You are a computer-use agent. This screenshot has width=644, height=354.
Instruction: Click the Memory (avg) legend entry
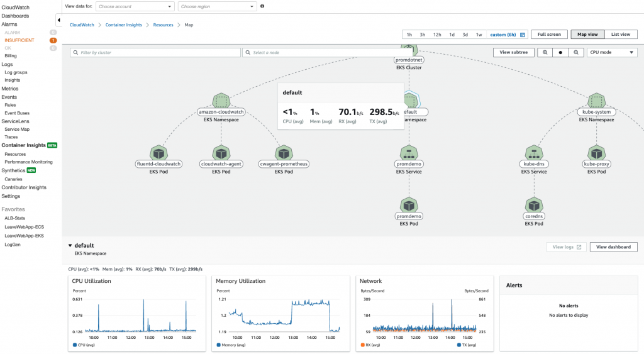231,345
